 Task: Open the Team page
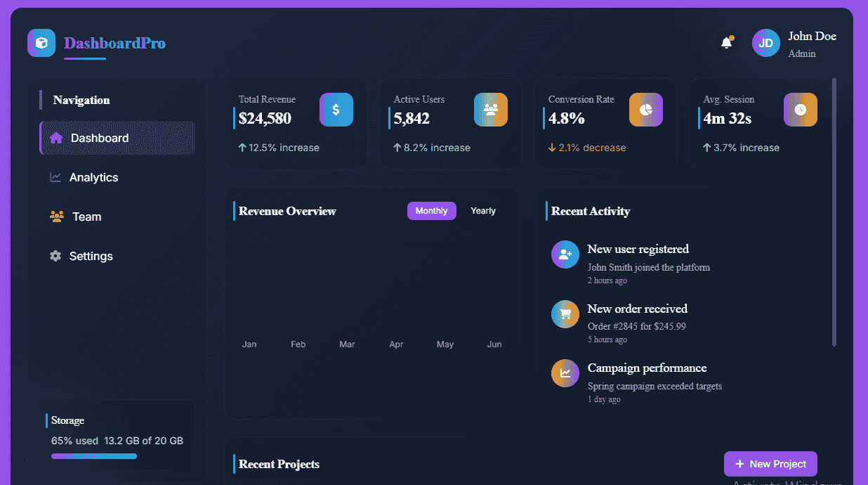point(117,216)
